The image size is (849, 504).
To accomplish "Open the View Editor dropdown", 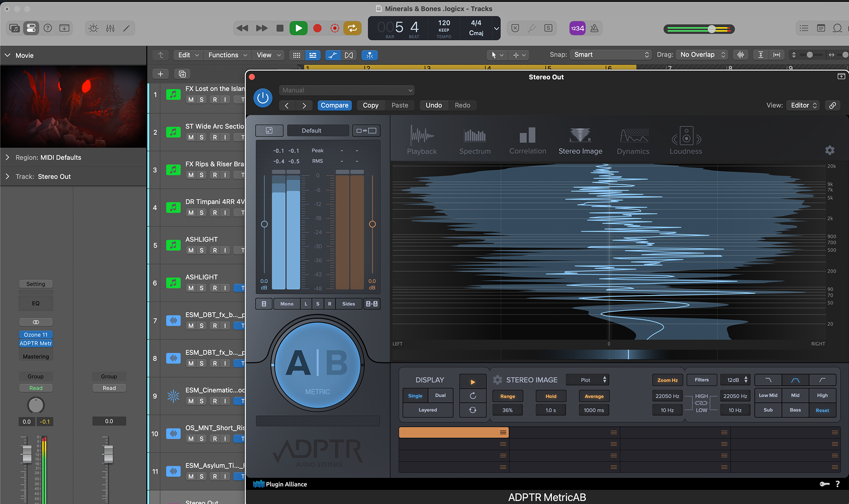I will (x=803, y=105).
